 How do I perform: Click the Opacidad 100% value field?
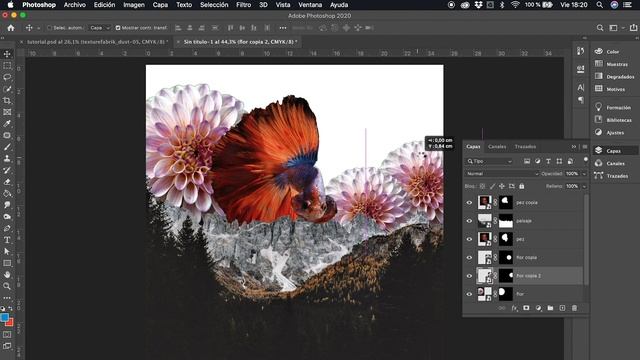572,174
